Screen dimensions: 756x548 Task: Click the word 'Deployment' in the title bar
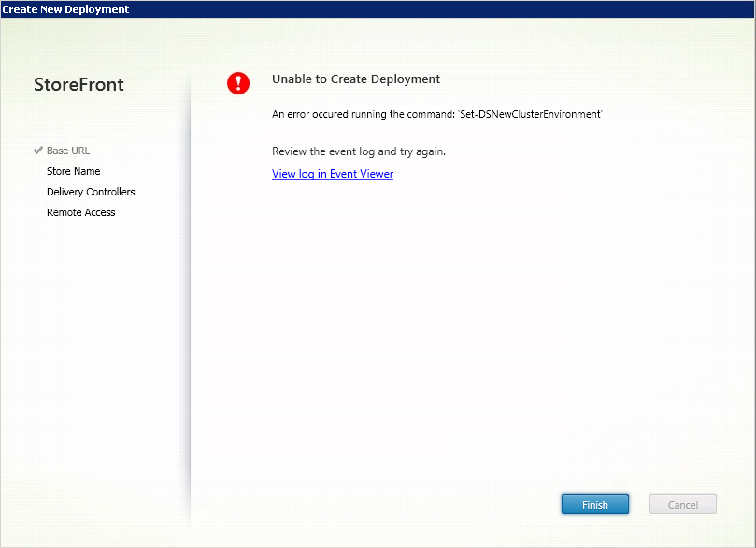(x=98, y=8)
